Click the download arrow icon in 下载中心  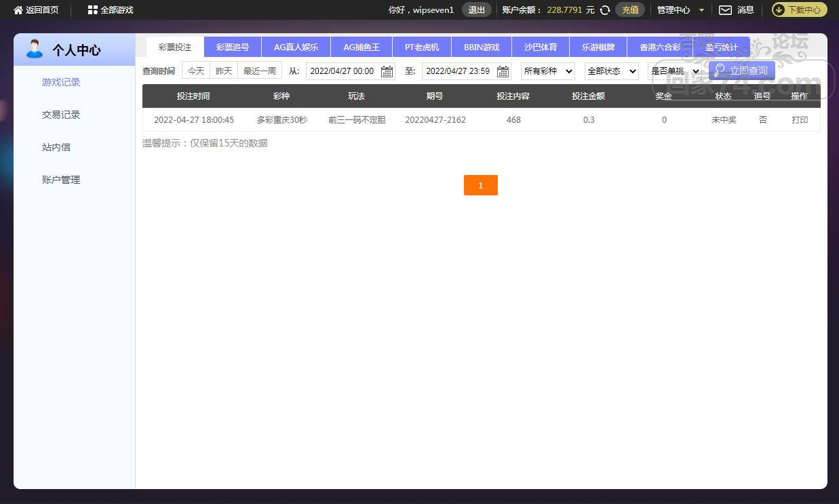point(779,9)
